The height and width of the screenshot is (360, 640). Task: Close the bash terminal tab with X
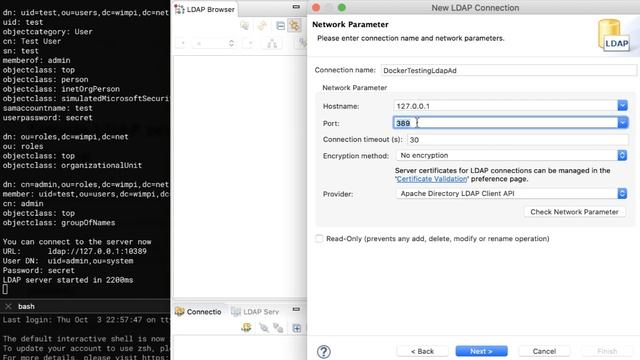pyautogui.click(x=8, y=306)
